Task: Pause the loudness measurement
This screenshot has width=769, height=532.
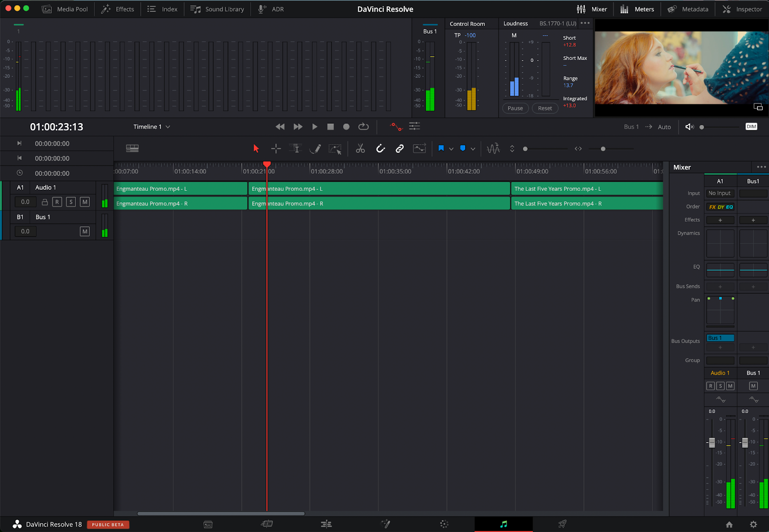Action: (x=515, y=108)
